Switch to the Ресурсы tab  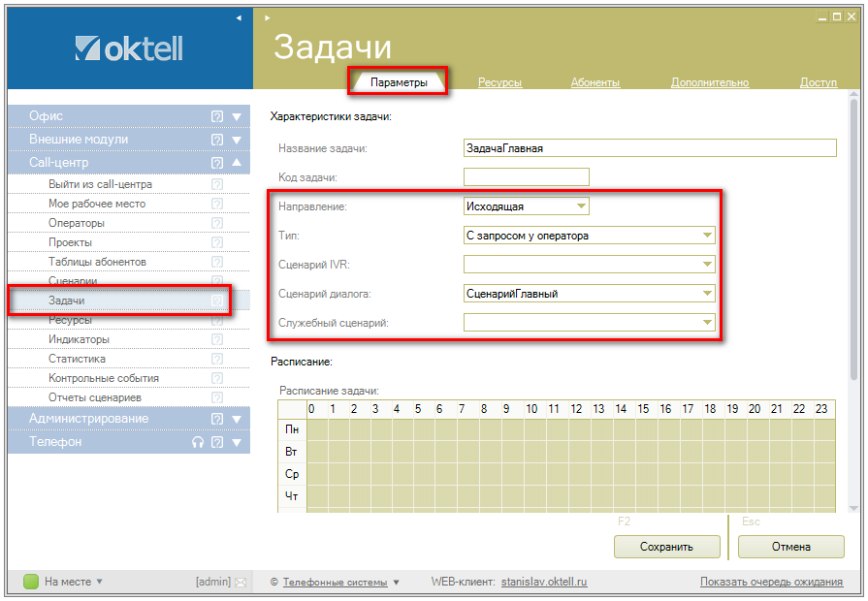click(499, 83)
